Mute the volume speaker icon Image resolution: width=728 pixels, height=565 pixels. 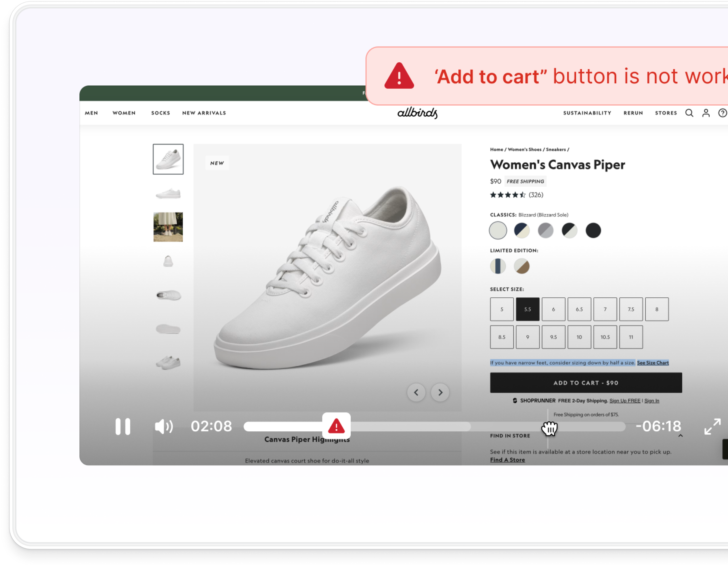click(x=164, y=426)
